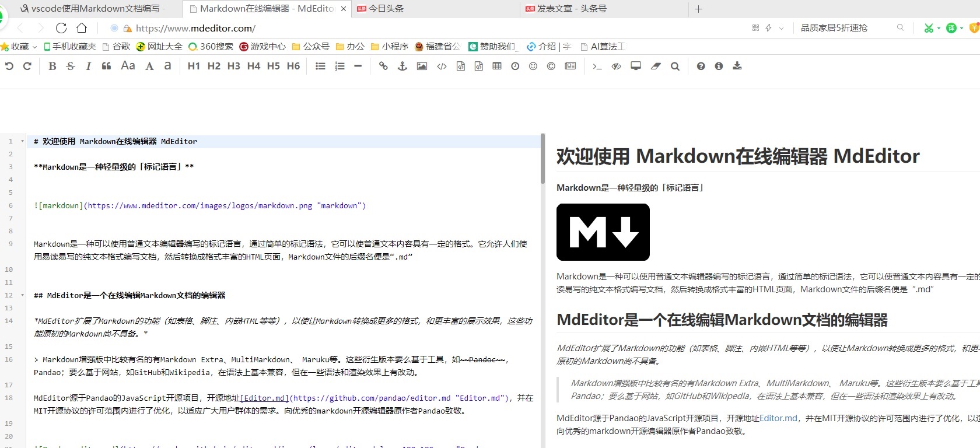Jump to line with terminal icon
This screenshot has width=980, height=448.
[x=597, y=66]
